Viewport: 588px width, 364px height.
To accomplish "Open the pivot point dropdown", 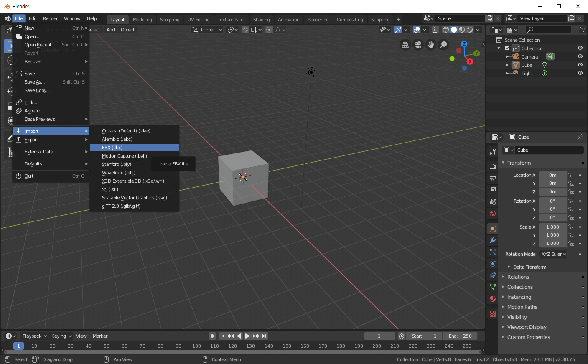I will tap(232, 30).
